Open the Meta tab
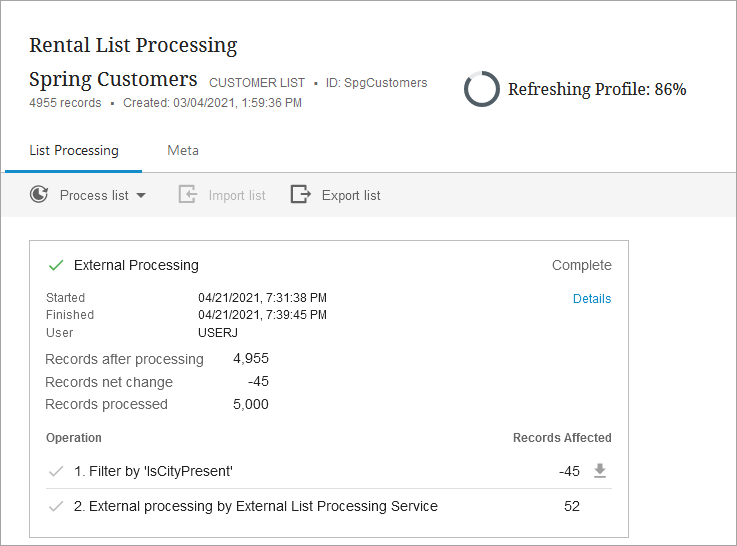The width and height of the screenshot is (737, 546). pyautogui.click(x=183, y=151)
